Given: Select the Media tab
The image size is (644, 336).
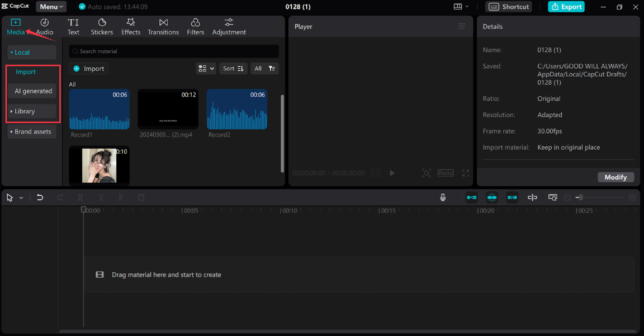Looking at the screenshot, I should pyautogui.click(x=16, y=27).
